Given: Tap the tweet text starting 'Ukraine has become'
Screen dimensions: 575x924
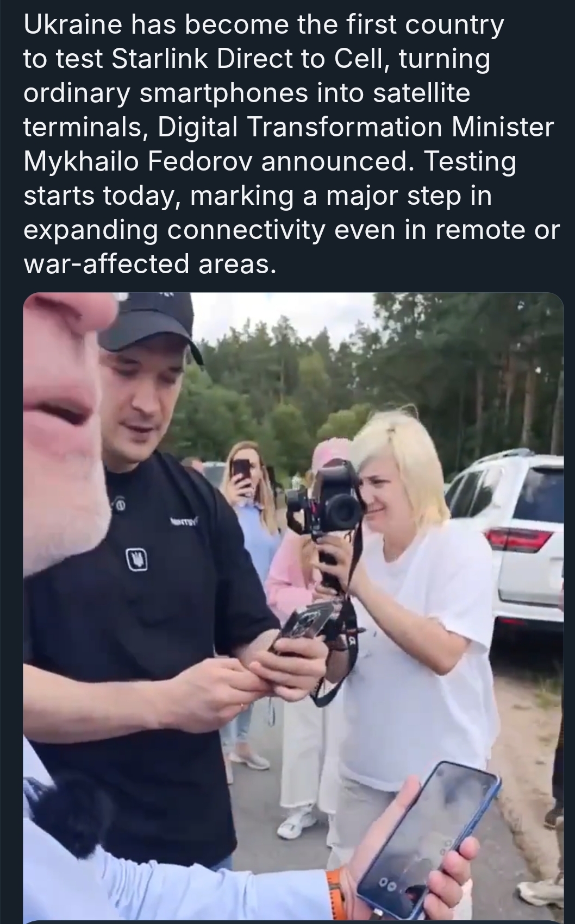Looking at the screenshot, I should (x=291, y=144).
